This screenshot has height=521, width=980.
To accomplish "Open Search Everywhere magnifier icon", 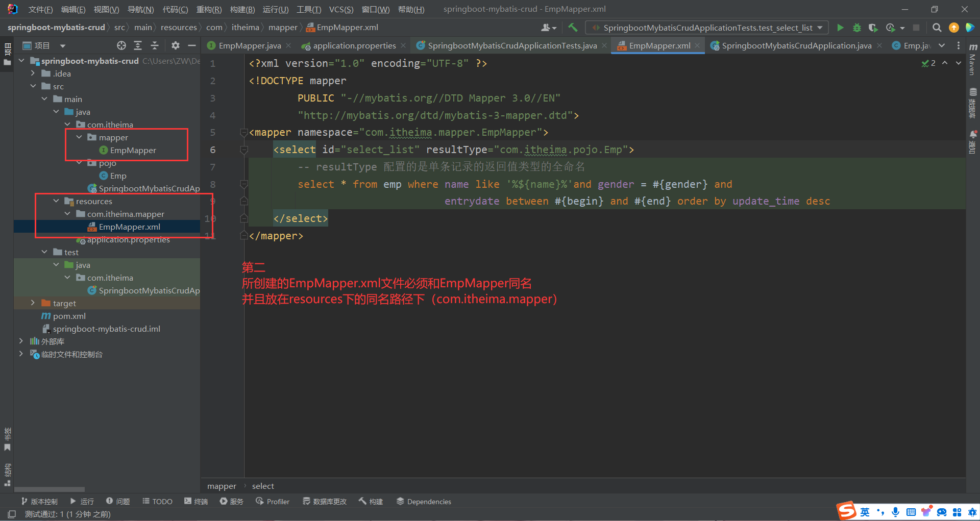I will pyautogui.click(x=937, y=28).
